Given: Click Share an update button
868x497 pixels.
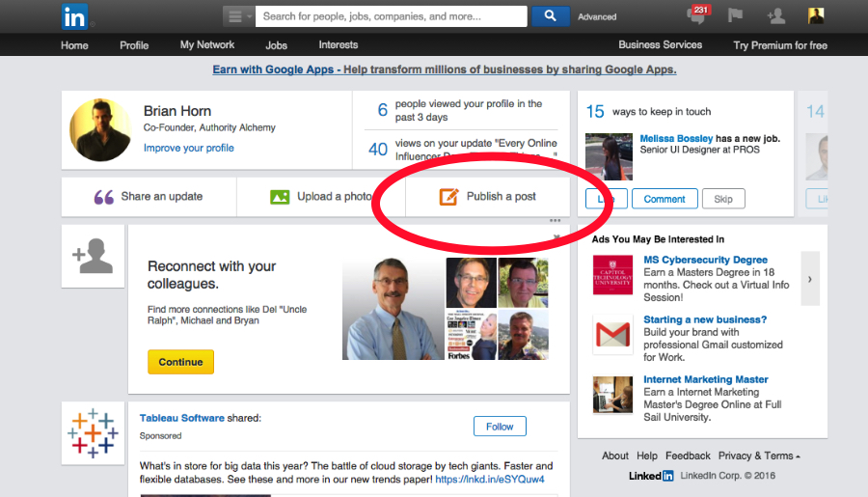Looking at the screenshot, I should pyautogui.click(x=149, y=197).
